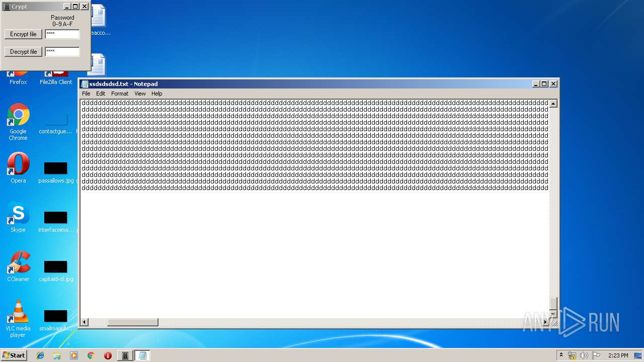Click the Notepad vertical scroll up arrow
This screenshot has height=362, width=644.
pos(553,104)
